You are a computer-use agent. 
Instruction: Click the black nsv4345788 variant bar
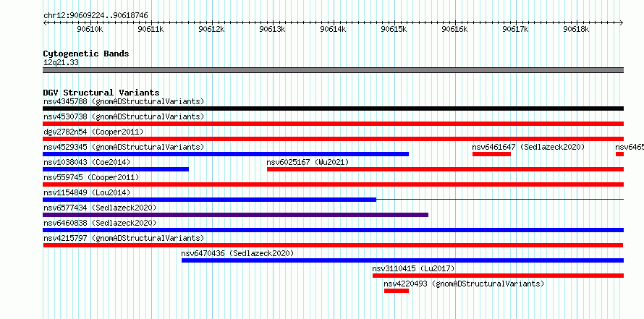[x=333, y=109]
